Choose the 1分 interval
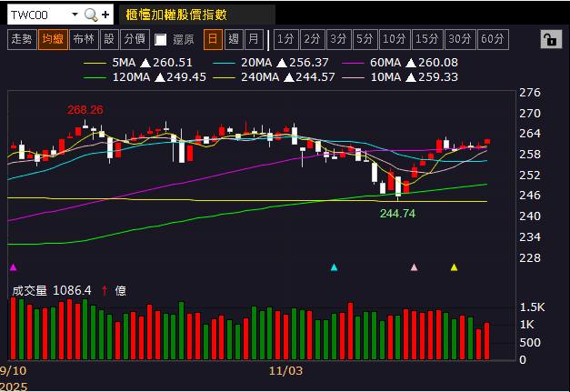The width and height of the screenshot is (570, 392). (x=285, y=39)
